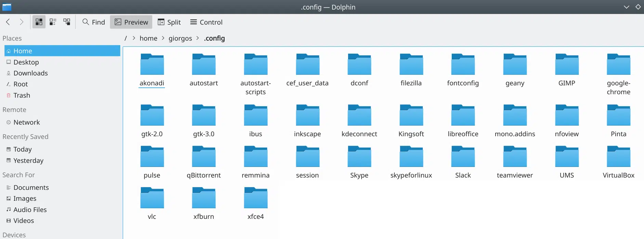The height and width of the screenshot is (239, 644).
Task: Expand chevron after giorgos in breadcrumb
Action: point(197,38)
